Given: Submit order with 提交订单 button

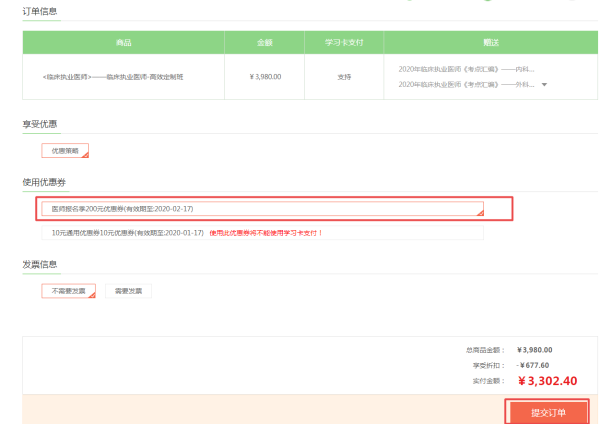Looking at the screenshot, I should (x=547, y=412).
